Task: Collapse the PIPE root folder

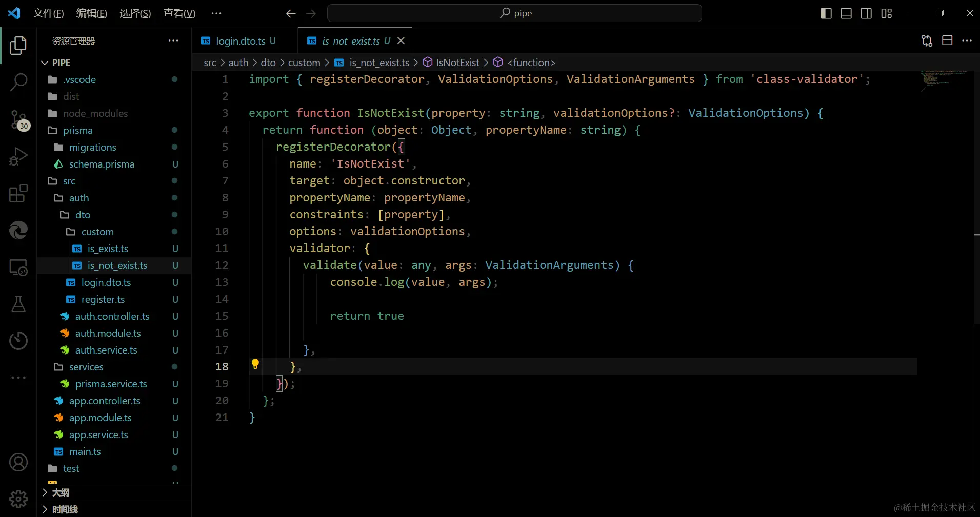Action: coord(114,63)
